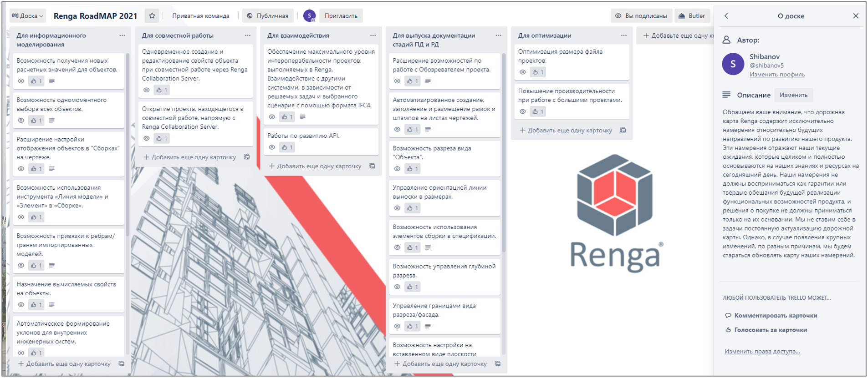Vote badge on Возможность разреза вида card

point(412,169)
